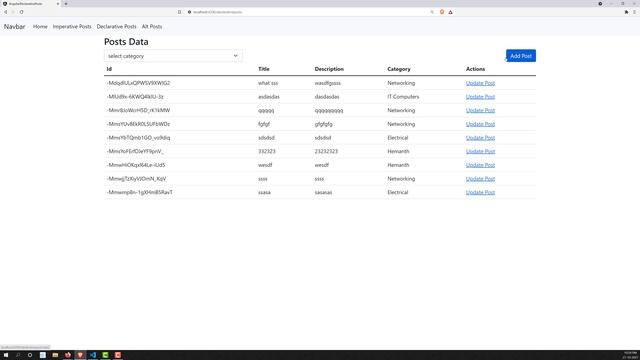This screenshot has width=640, height=360.
Task: Click the browser address bar URL
Action: (217, 12)
